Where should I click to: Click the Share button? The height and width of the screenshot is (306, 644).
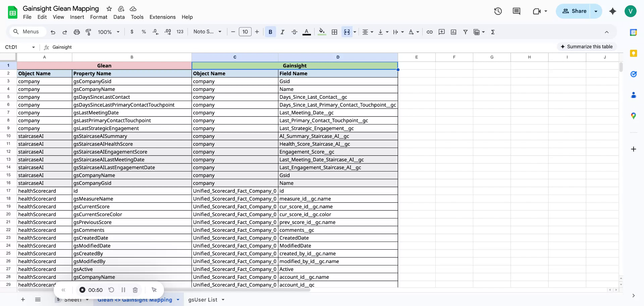click(x=574, y=11)
